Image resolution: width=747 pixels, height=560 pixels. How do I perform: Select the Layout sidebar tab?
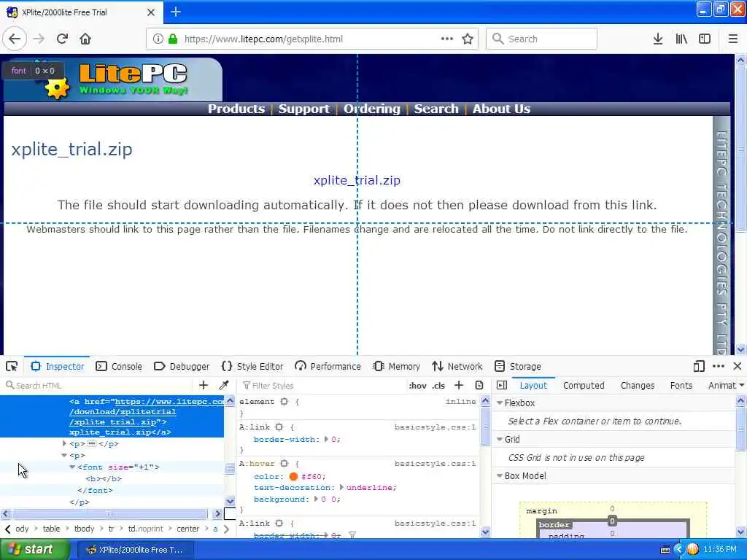coord(533,385)
